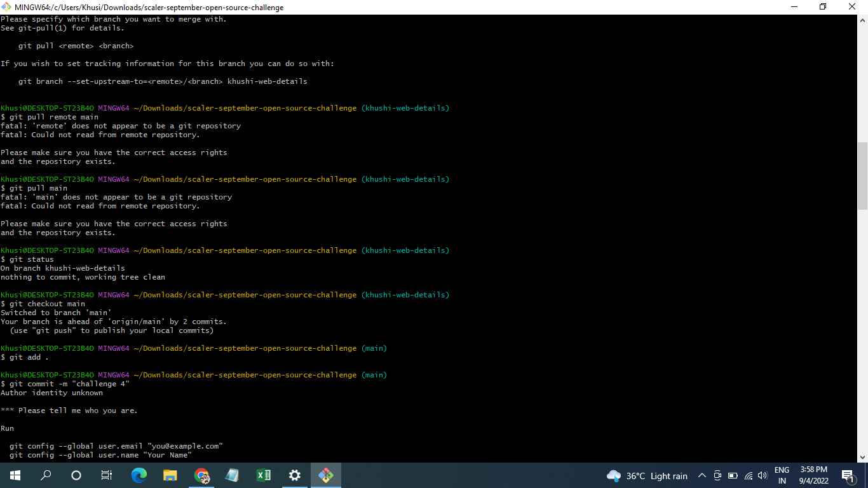Open the clock to view the calendar
Image resolution: width=868 pixels, height=488 pixels.
point(814,475)
